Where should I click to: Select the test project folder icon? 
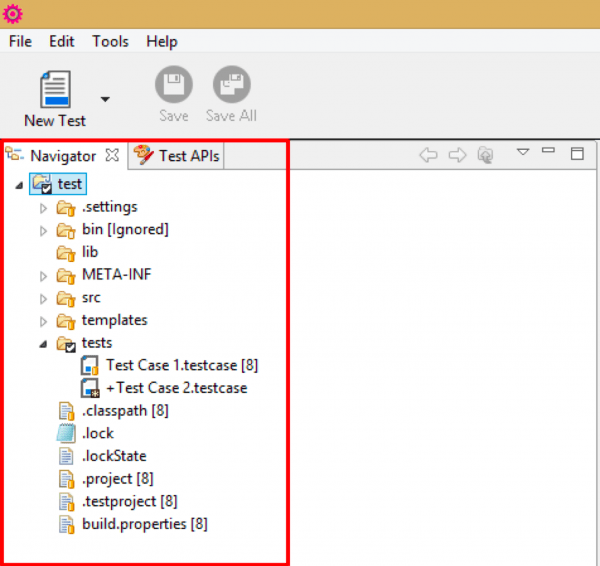click(42, 184)
